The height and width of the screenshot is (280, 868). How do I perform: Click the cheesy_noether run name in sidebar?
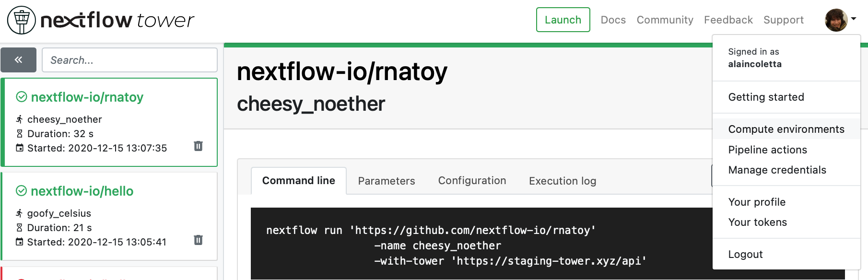point(65,119)
